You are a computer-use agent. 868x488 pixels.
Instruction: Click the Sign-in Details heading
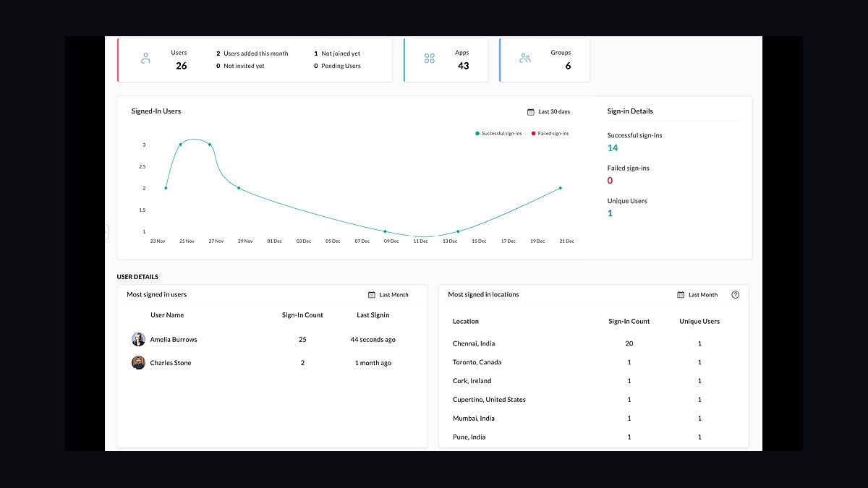pyautogui.click(x=630, y=111)
